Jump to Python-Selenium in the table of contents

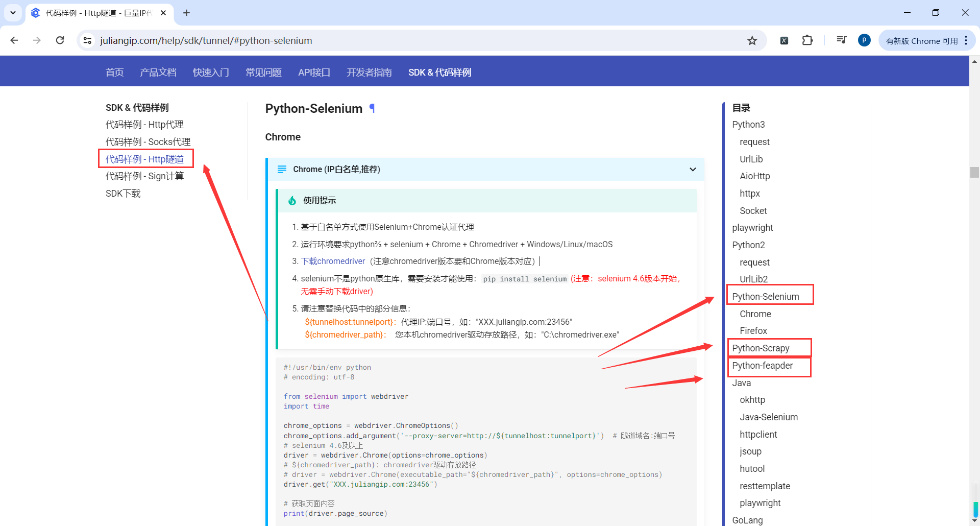pyautogui.click(x=766, y=297)
